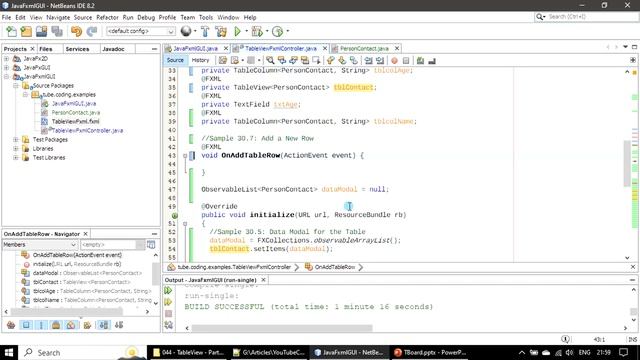Screen dimensions: 640x360
Task: Open PowerPoint TBoard.pptx from taskbar
Action: (x=430, y=352)
